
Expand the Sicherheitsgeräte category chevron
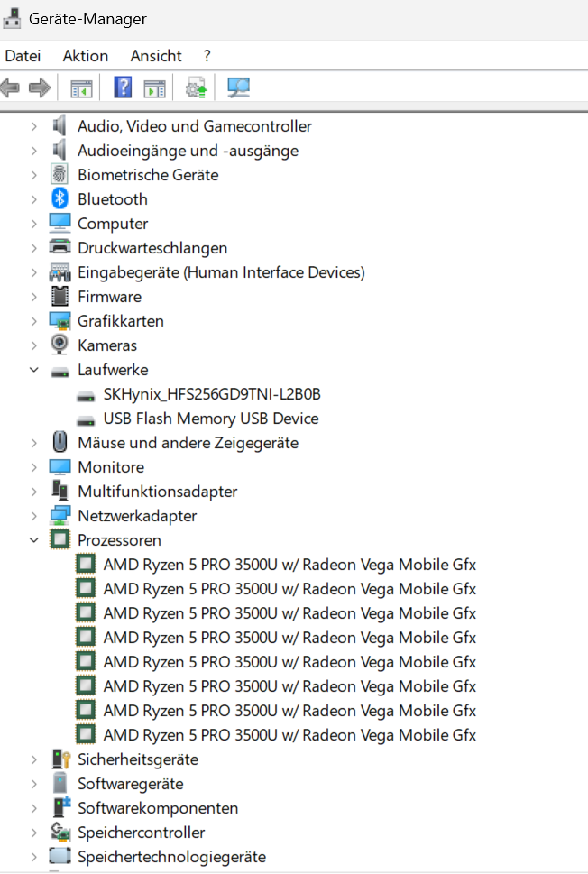[34, 759]
